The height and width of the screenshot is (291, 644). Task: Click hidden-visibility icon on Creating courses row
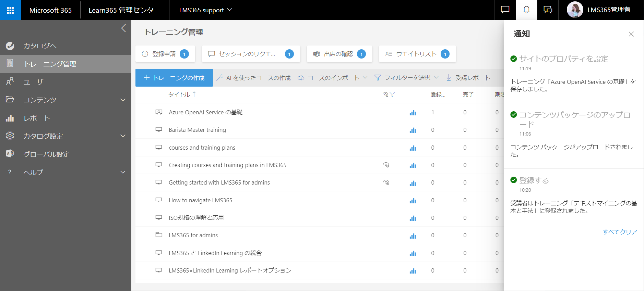(386, 165)
